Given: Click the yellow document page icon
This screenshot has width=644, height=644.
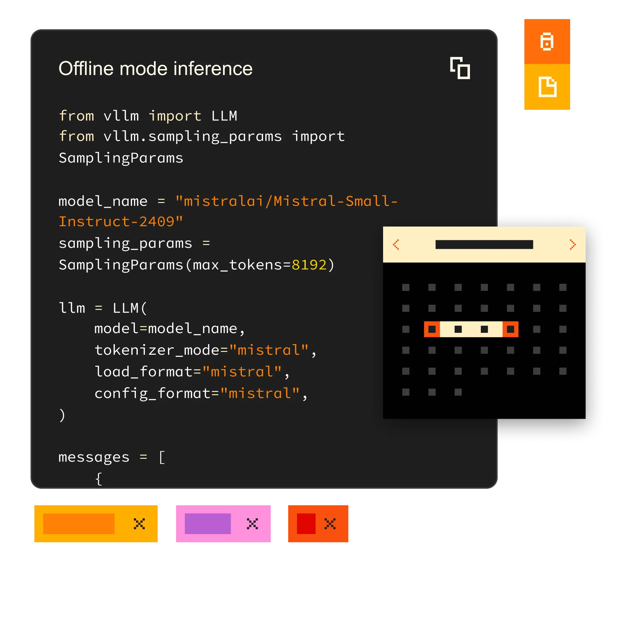Looking at the screenshot, I should (x=547, y=87).
